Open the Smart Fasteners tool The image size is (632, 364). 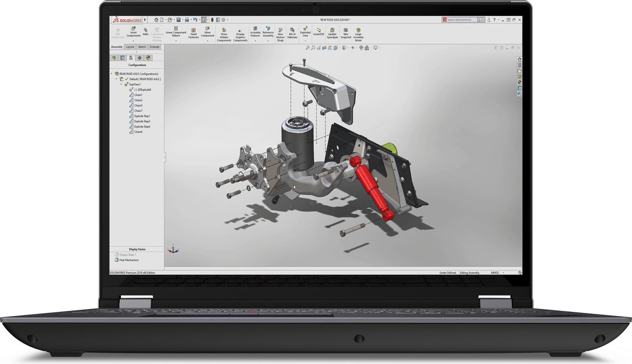point(194,32)
